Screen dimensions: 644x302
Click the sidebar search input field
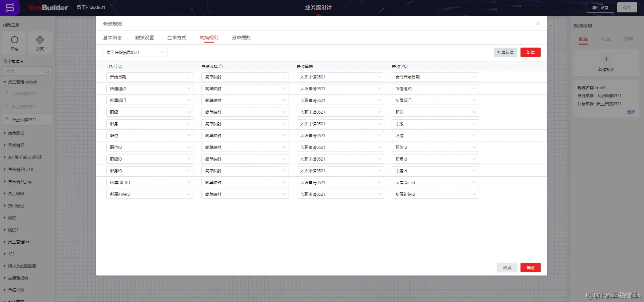click(x=27, y=71)
